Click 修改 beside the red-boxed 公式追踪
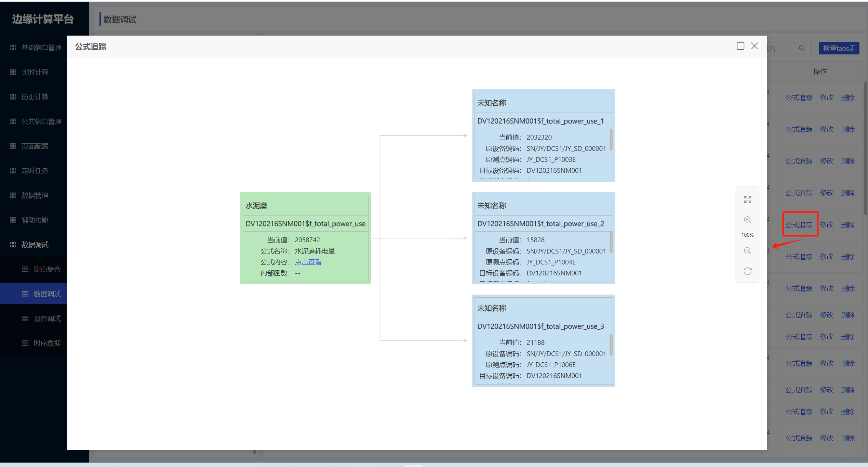This screenshot has height=467, width=868. pyautogui.click(x=827, y=225)
